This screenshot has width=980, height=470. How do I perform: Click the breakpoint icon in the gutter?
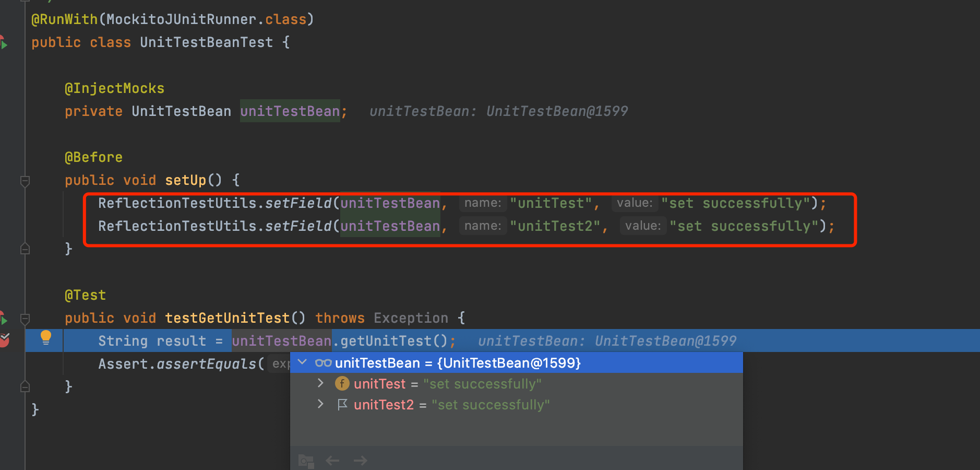(x=4, y=340)
